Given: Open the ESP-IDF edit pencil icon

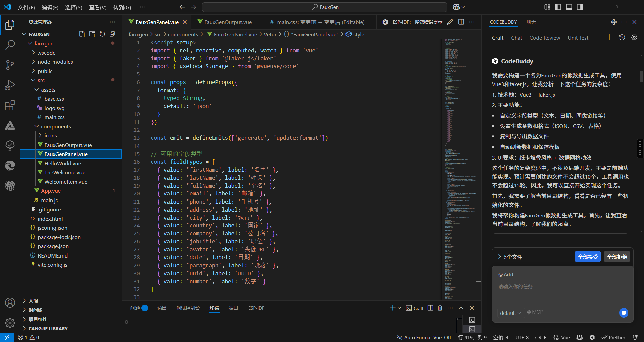Looking at the screenshot, I should click(x=450, y=22).
